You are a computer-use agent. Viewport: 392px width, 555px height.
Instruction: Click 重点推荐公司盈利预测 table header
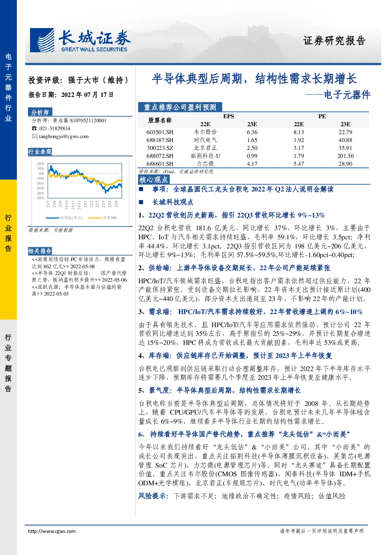pos(180,107)
